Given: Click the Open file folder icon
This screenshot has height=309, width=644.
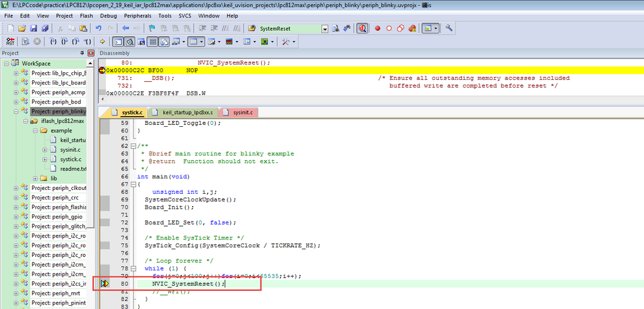Looking at the screenshot, I should point(22,28).
